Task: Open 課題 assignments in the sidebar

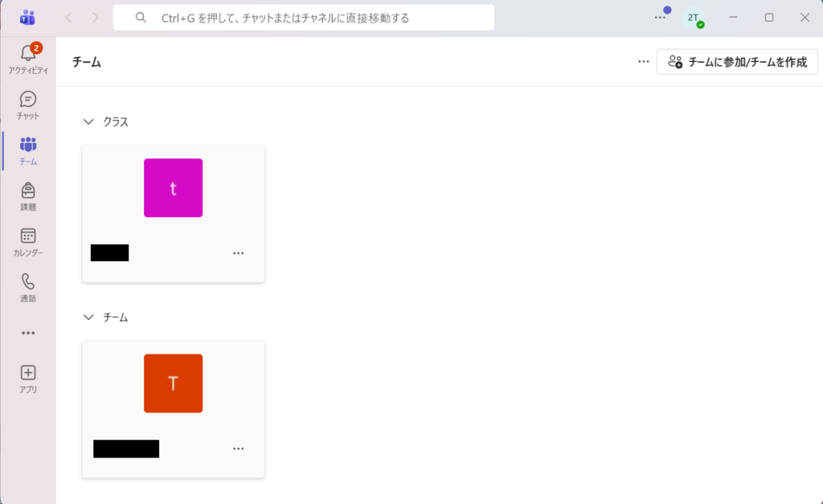Action: (x=28, y=195)
